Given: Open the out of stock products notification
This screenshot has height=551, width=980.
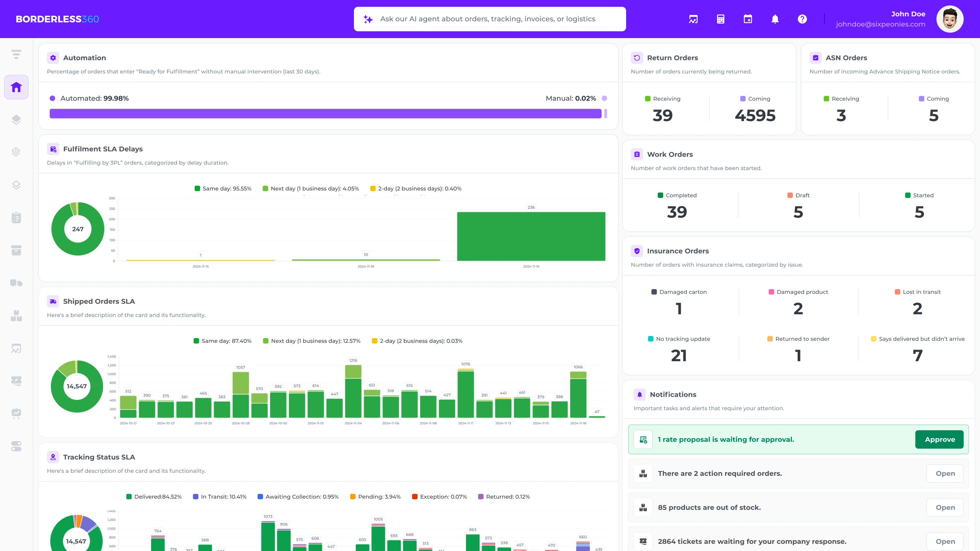Looking at the screenshot, I should tap(945, 507).
